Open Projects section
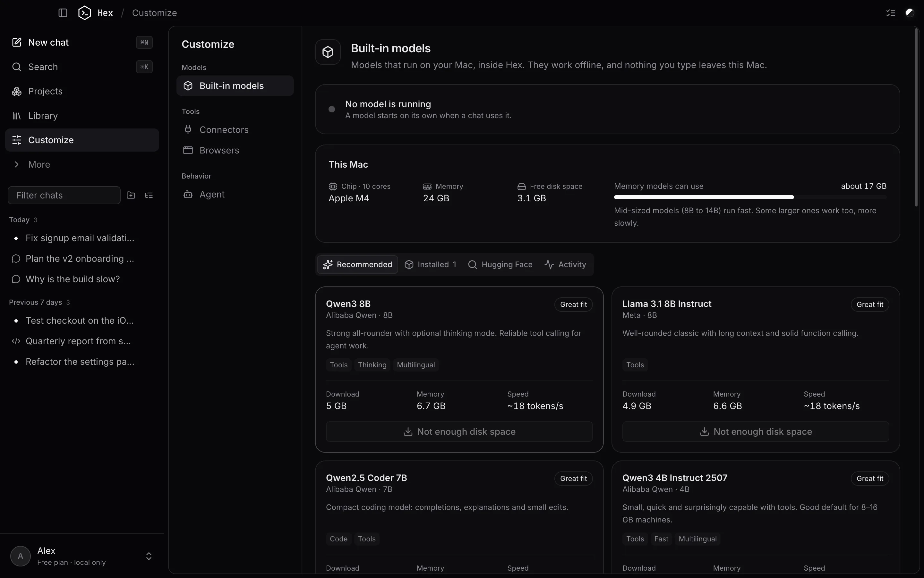Screen dimensions: 924x578 tap(82, 92)
